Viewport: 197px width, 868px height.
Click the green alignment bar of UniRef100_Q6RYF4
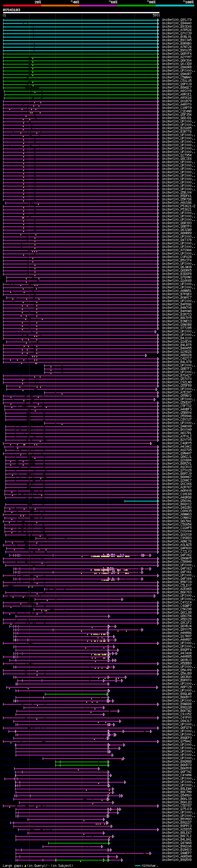point(81,54)
